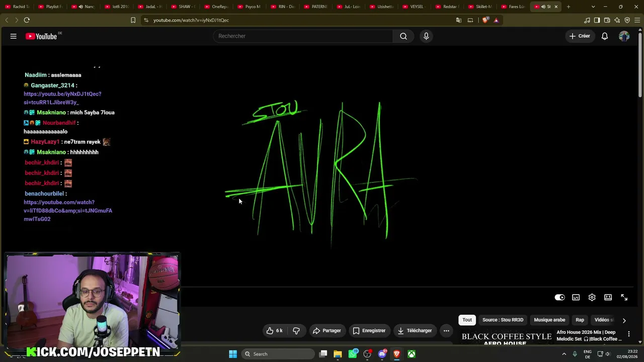
Task: Open Brave Rewards triangle icon
Action: pos(496,20)
